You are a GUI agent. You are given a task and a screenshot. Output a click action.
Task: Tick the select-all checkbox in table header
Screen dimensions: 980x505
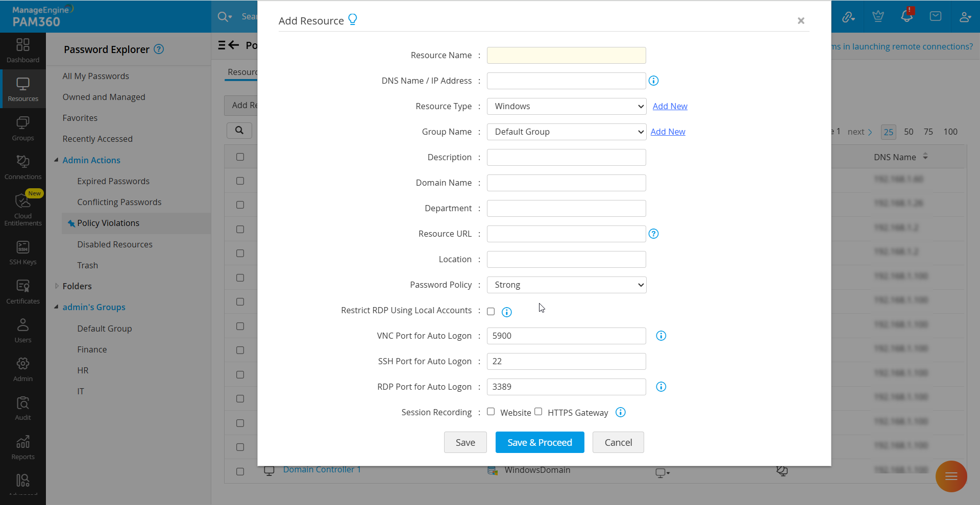click(240, 157)
